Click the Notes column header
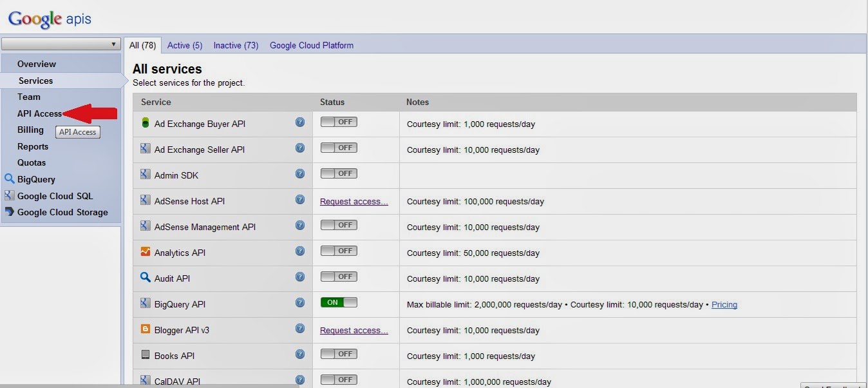The width and height of the screenshot is (868, 388). [417, 102]
